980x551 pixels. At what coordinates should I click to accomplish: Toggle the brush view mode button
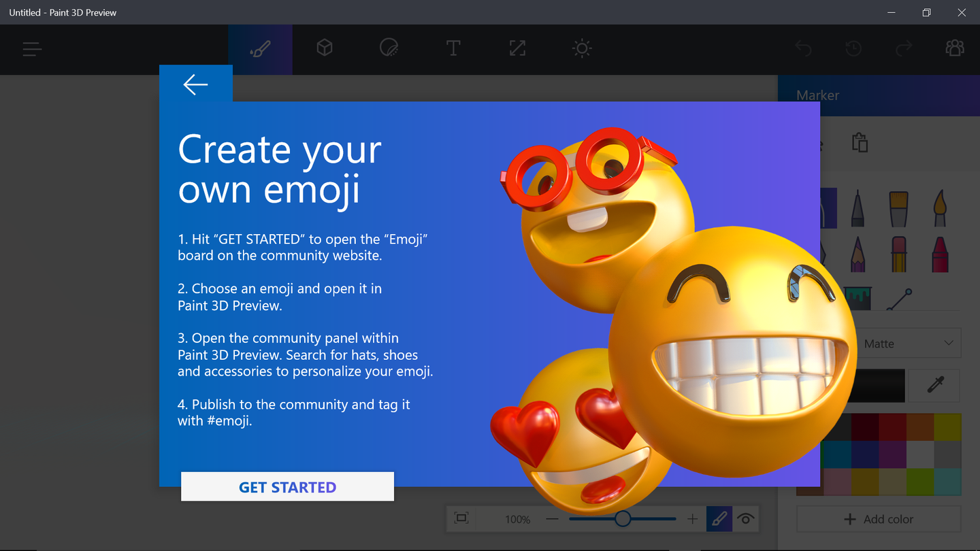(719, 519)
